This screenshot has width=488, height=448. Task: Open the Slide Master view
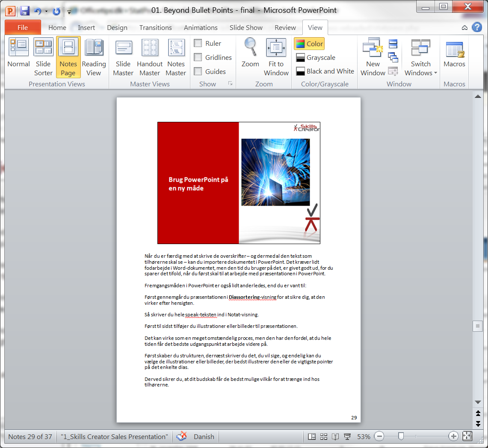[x=123, y=57]
